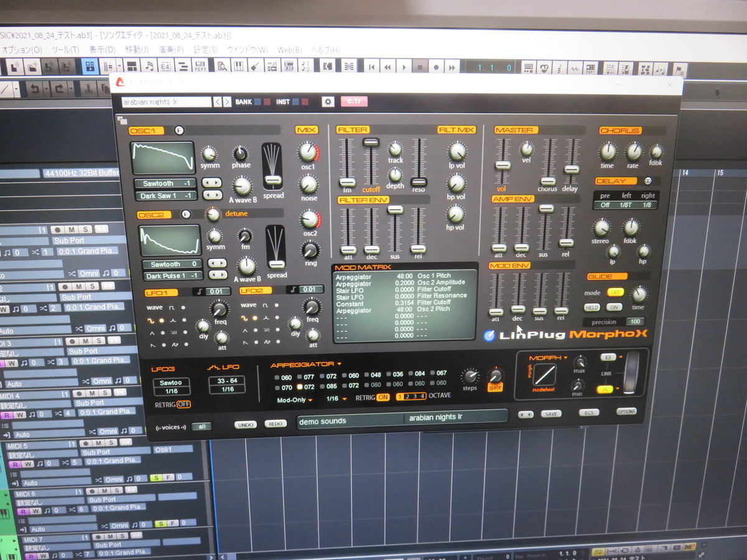This screenshot has width=747, height=560.
Task: Open the ウィンドウ(W) menu
Action: pos(247,50)
